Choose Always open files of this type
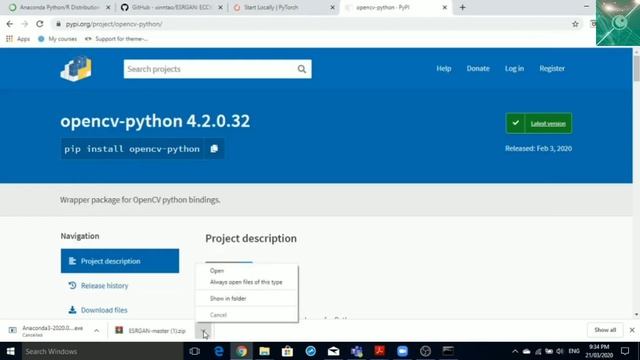Image resolution: width=640 pixels, height=360 pixels. coord(247,282)
